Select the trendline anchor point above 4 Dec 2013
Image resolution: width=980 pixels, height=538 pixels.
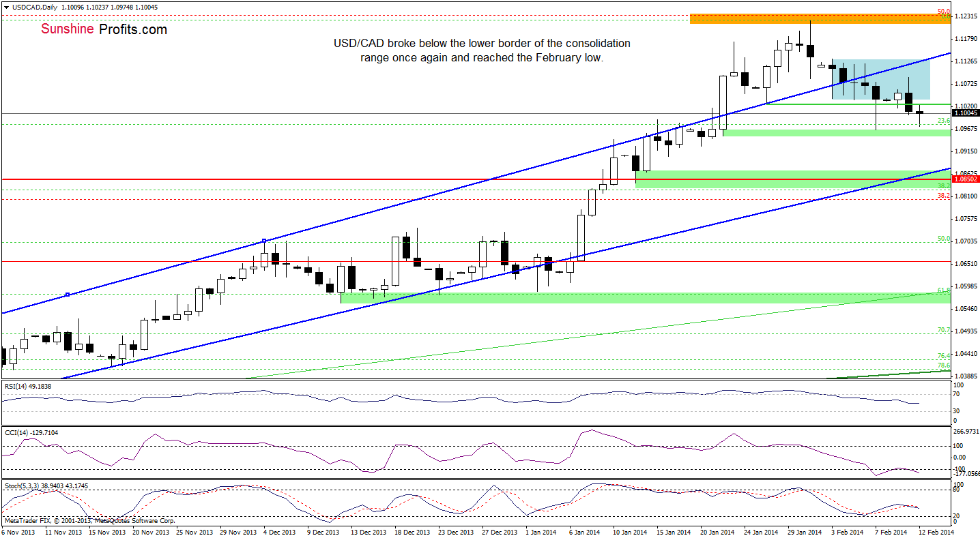click(265, 241)
